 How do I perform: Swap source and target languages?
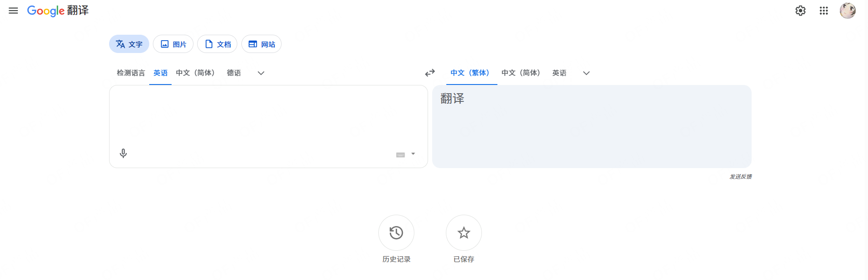[x=430, y=73]
